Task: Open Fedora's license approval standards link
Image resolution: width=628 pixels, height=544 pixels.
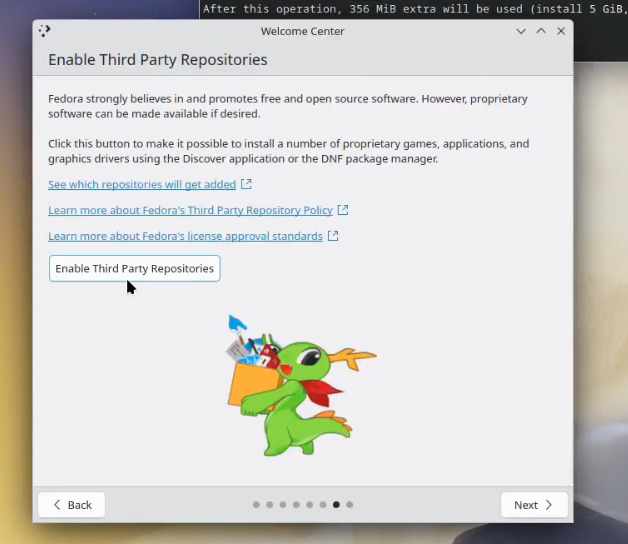Action: coord(185,236)
